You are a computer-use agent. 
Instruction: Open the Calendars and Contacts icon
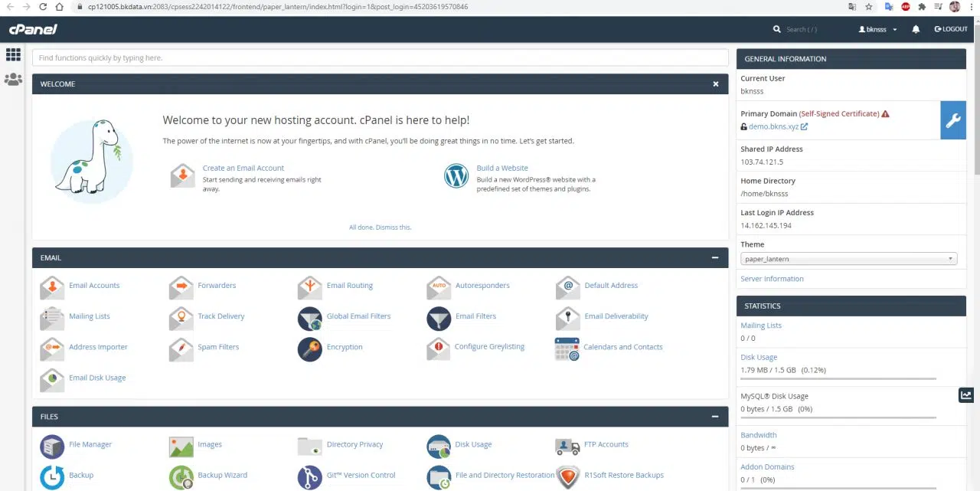point(567,349)
